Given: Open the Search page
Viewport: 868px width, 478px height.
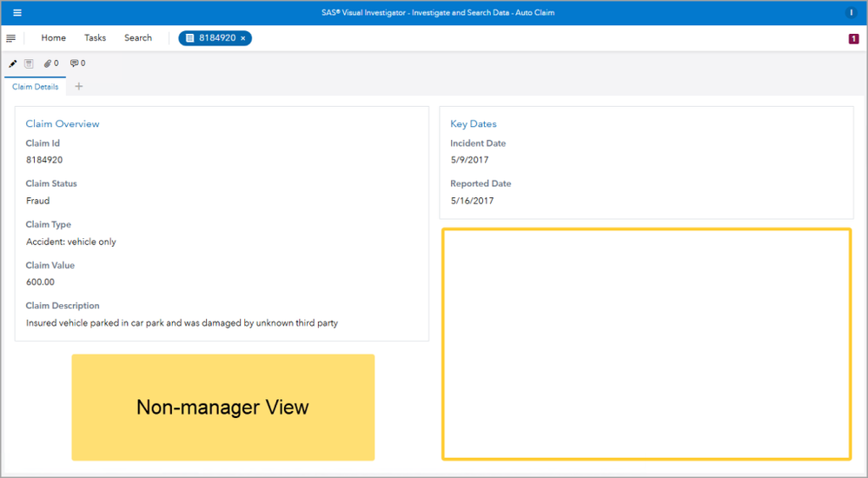Looking at the screenshot, I should click(x=138, y=37).
